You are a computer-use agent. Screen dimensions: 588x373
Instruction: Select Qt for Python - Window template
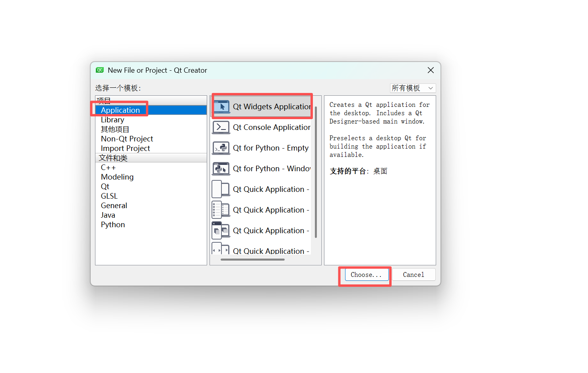pos(262,168)
